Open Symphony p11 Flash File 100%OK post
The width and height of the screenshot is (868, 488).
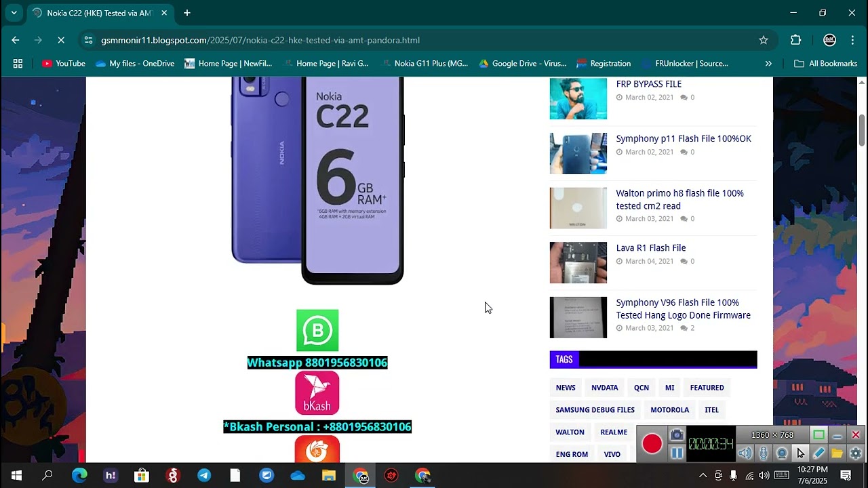pyautogui.click(x=684, y=139)
